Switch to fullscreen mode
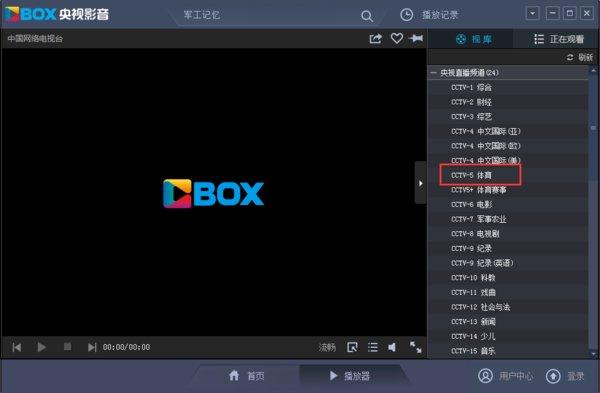Image resolution: width=600 pixels, height=393 pixels. (x=416, y=347)
